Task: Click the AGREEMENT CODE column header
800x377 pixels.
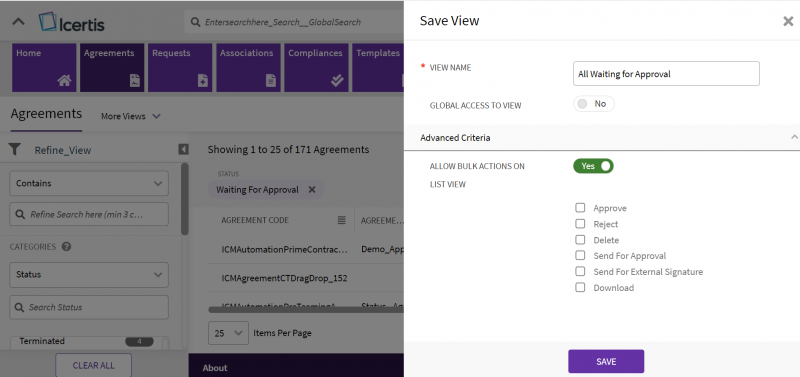Action: [x=255, y=220]
